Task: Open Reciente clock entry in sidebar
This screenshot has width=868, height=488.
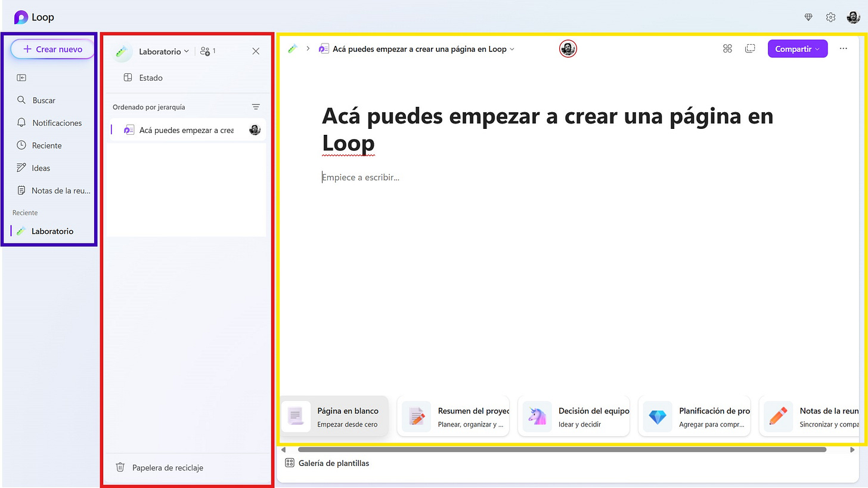Action: (x=39, y=146)
